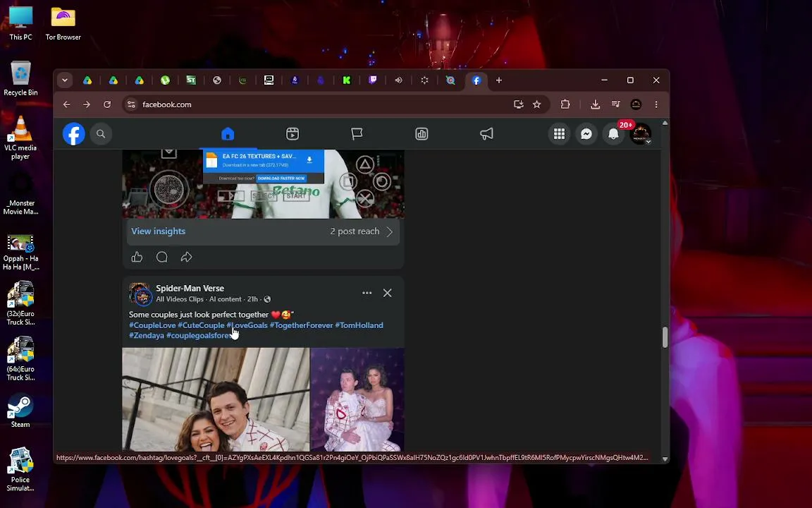This screenshot has width=812, height=508.
Task: Open the browser Downloads icon
Action: 595,104
